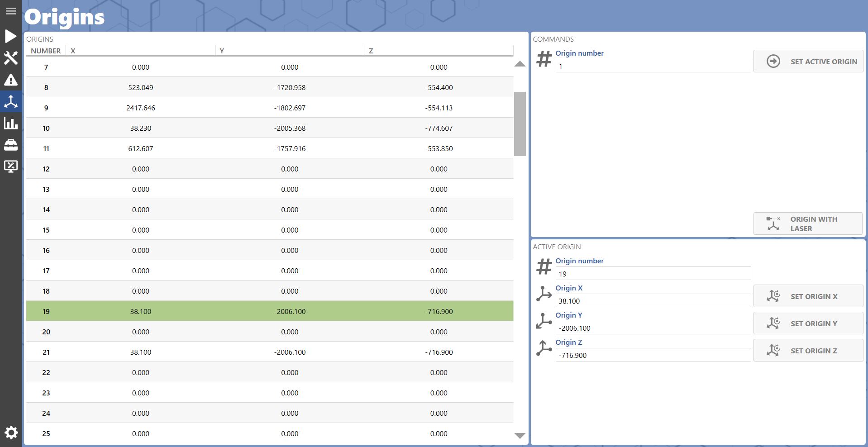Image resolution: width=868 pixels, height=447 pixels.
Task: Select origin row number 13
Action: [x=270, y=189]
